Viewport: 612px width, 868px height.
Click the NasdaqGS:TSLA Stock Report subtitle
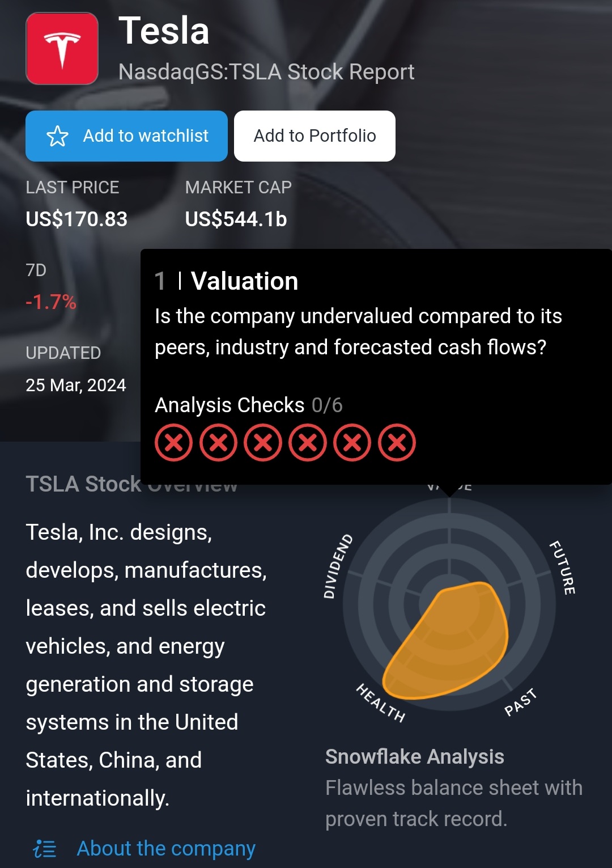(x=266, y=72)
